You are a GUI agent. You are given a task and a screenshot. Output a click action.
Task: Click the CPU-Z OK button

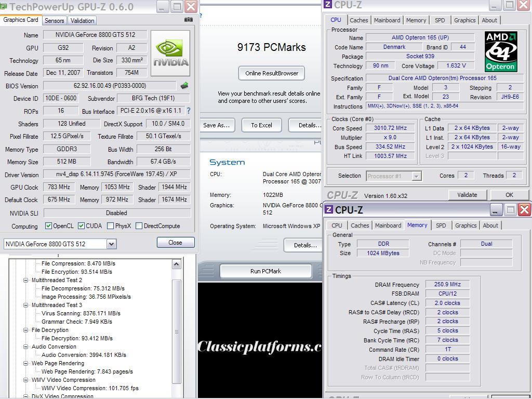point(509,195)
